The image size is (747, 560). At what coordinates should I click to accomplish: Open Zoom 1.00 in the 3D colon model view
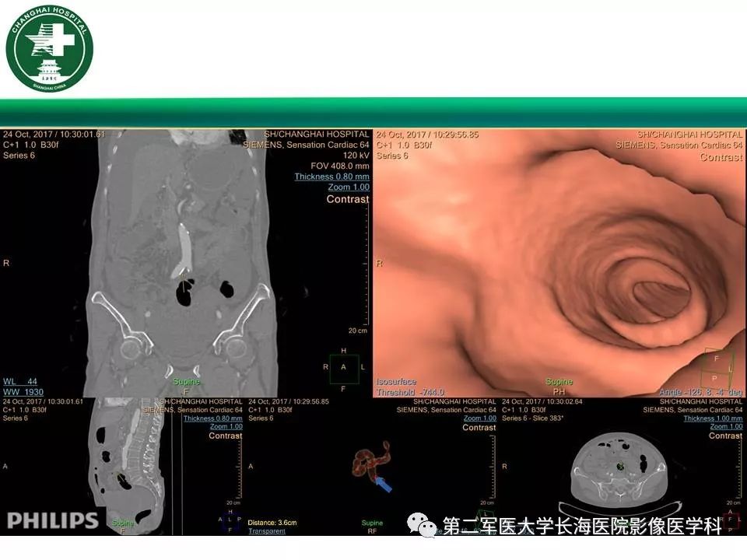coord(480,418)
